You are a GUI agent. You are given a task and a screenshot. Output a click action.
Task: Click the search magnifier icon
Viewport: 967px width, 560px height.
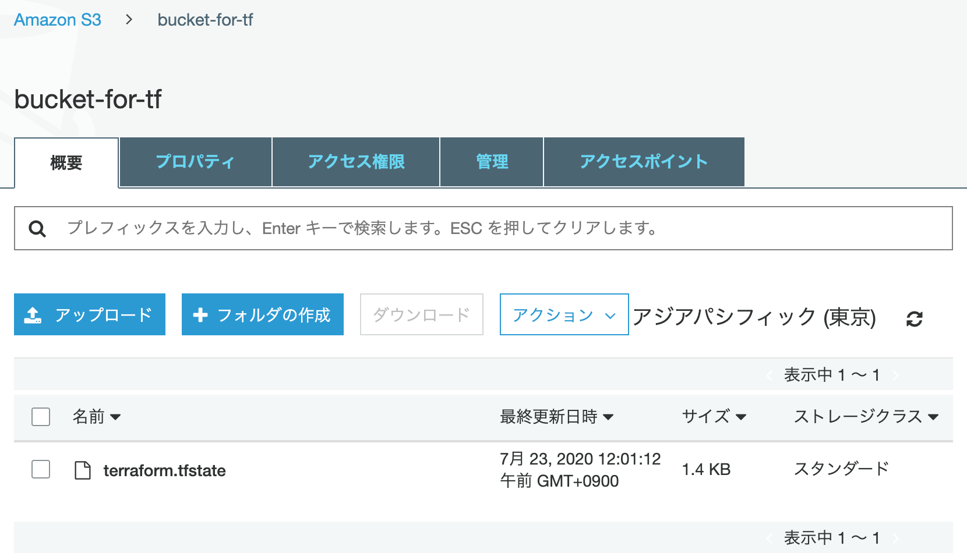pos(37,229)
